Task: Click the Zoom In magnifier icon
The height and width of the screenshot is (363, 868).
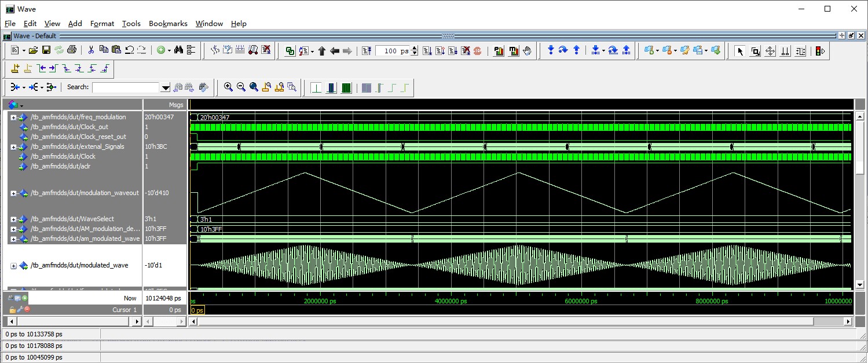Action: click(x=228, y=87)
